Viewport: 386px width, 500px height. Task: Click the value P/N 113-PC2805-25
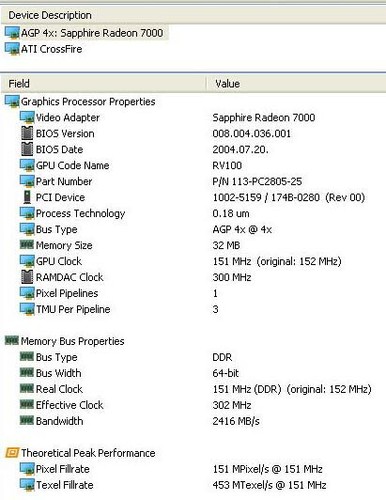click(x=257, y=181)
